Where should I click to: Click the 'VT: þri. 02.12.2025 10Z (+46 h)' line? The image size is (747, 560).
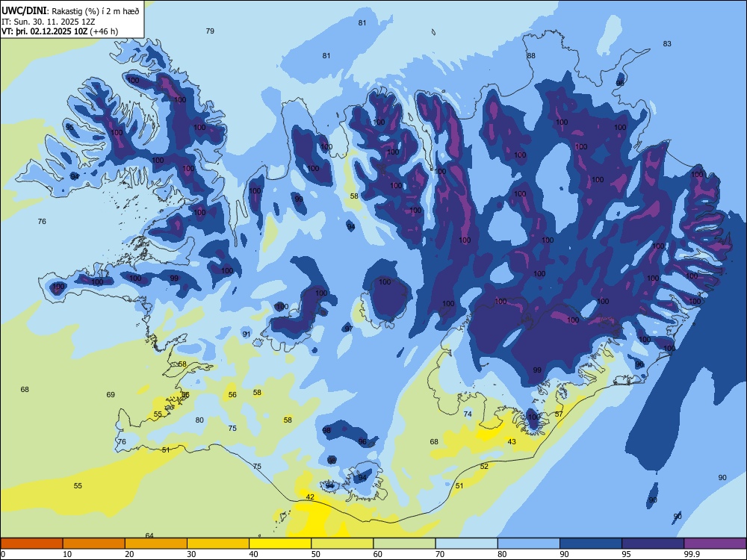pyautogui.click(x=60, y=31)
